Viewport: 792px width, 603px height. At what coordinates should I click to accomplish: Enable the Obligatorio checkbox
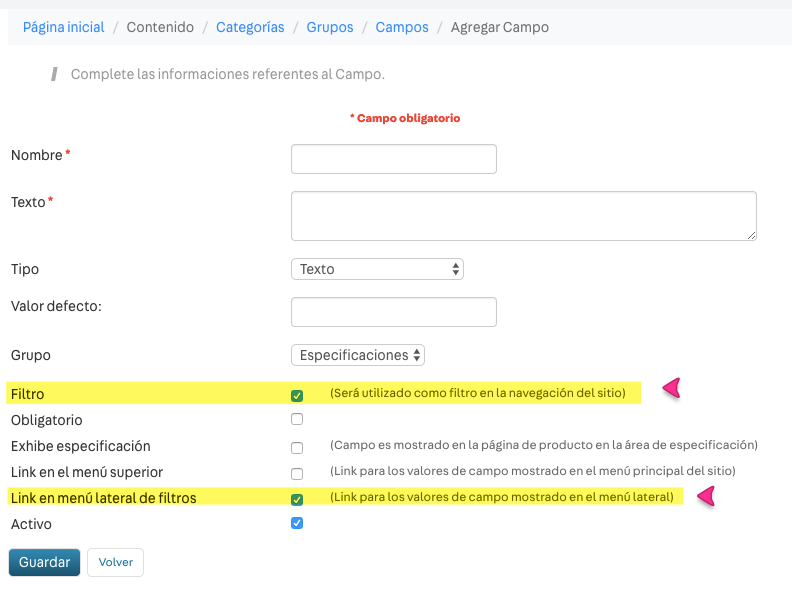pos(297,420)
